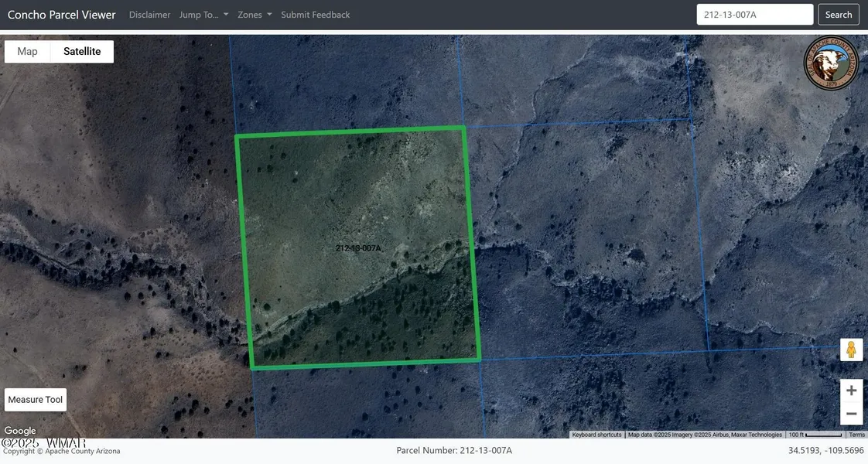Open Google Maps Terms link

(x=856, y=435)
